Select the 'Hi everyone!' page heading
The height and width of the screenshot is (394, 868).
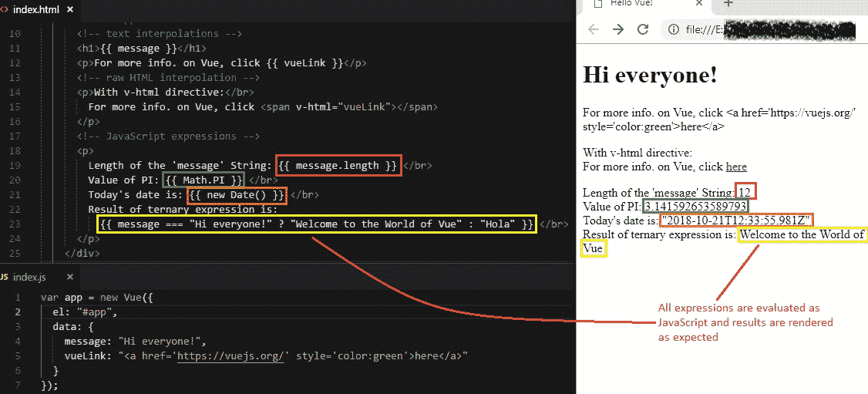[651, 75]
